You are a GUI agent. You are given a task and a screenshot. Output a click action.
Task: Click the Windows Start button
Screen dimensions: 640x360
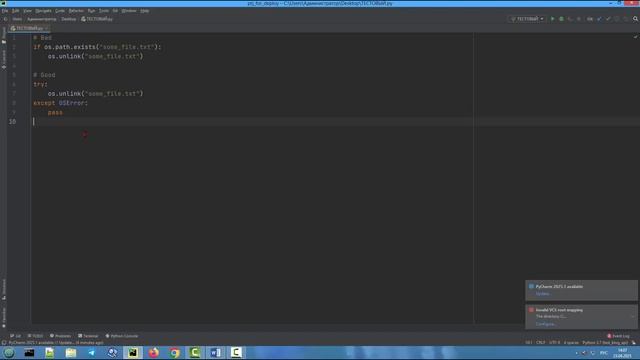pos(9,353)
